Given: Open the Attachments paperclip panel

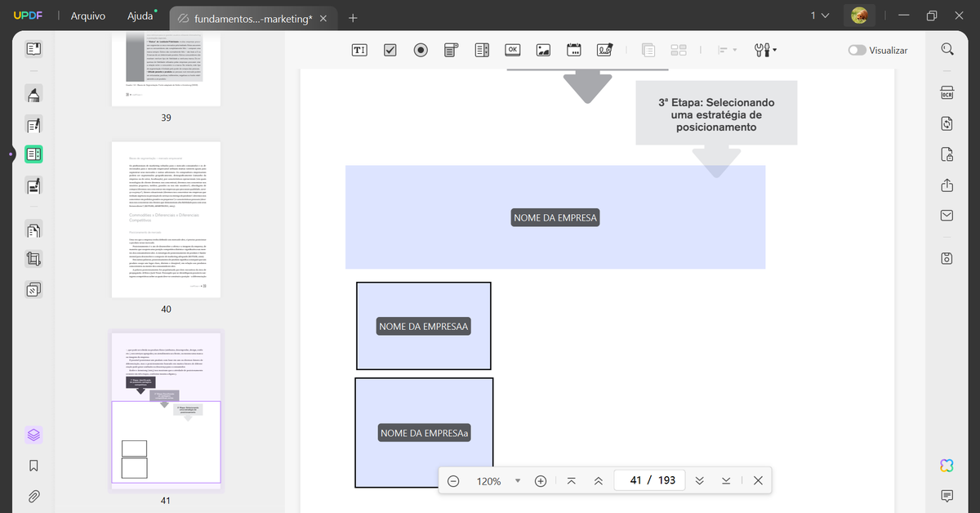Looking at the screenshot, I should (33, 496).
